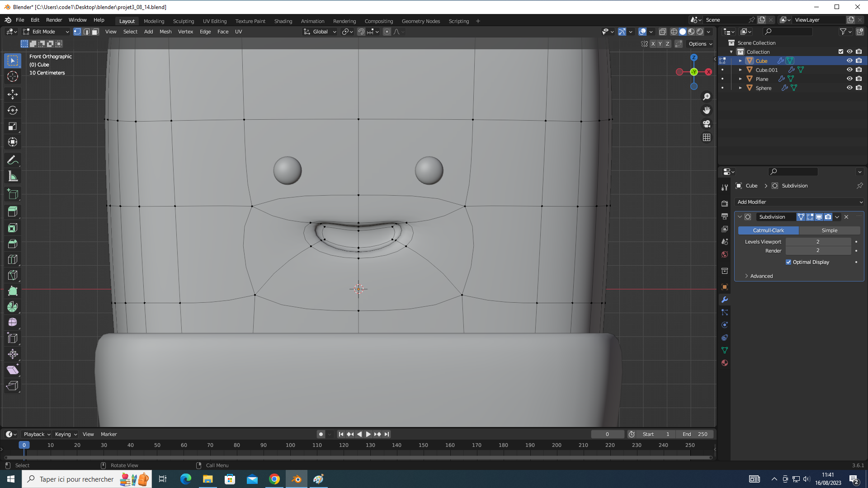868x488 pixels.
Task: Open the Playback dropdown
Action: (37, 434)
